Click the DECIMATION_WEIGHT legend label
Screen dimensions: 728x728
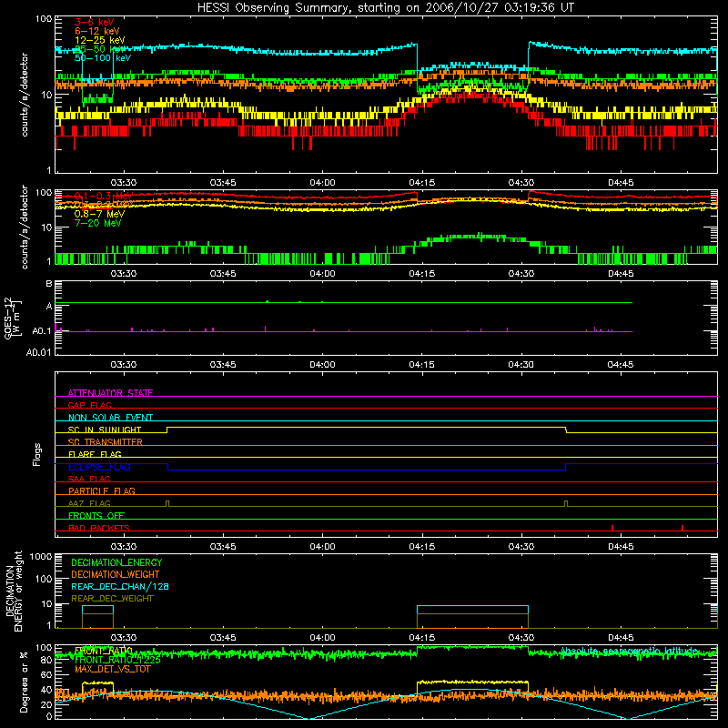tap(116, 574)
